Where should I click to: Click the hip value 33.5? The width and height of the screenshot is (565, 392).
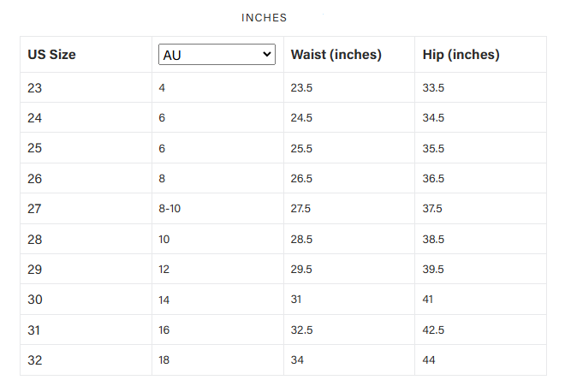pyautogui.click(x=434, y=87)
